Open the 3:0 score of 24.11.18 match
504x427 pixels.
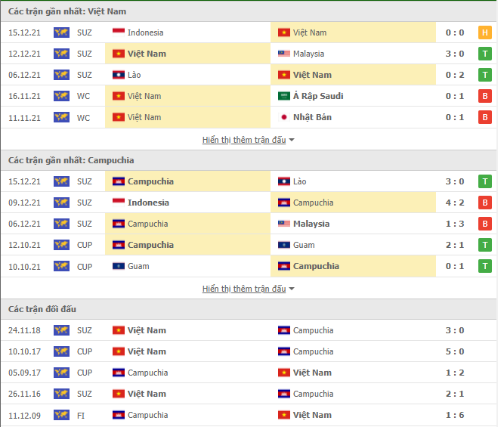[455, 330]
